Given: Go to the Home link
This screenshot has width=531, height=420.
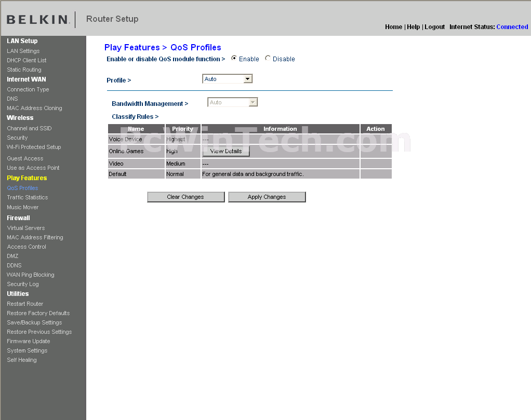Looking at the screenshot, I should [393, 26].
